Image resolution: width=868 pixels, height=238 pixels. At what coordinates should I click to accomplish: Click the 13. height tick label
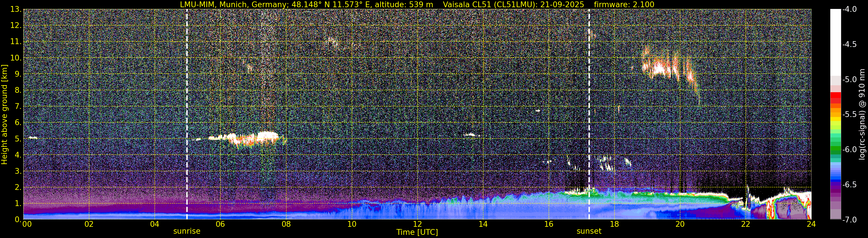pyautogui.click(x=16, y=9)
